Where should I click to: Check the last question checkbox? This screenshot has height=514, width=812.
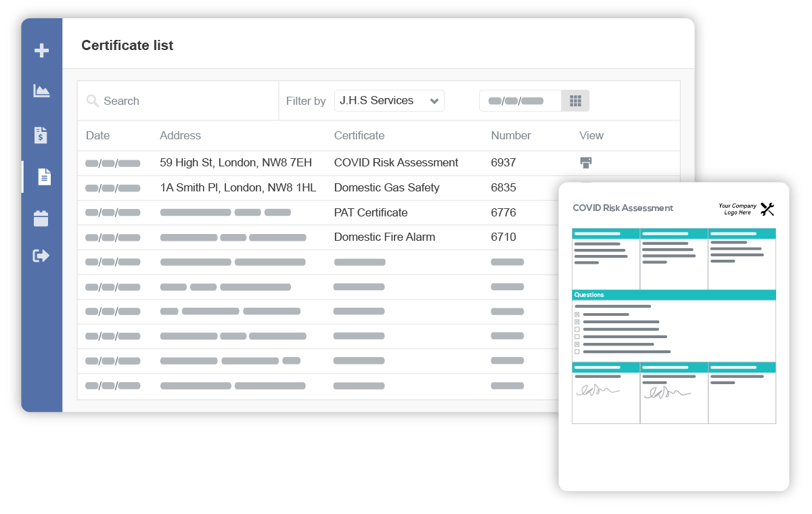tap(577, 351)
